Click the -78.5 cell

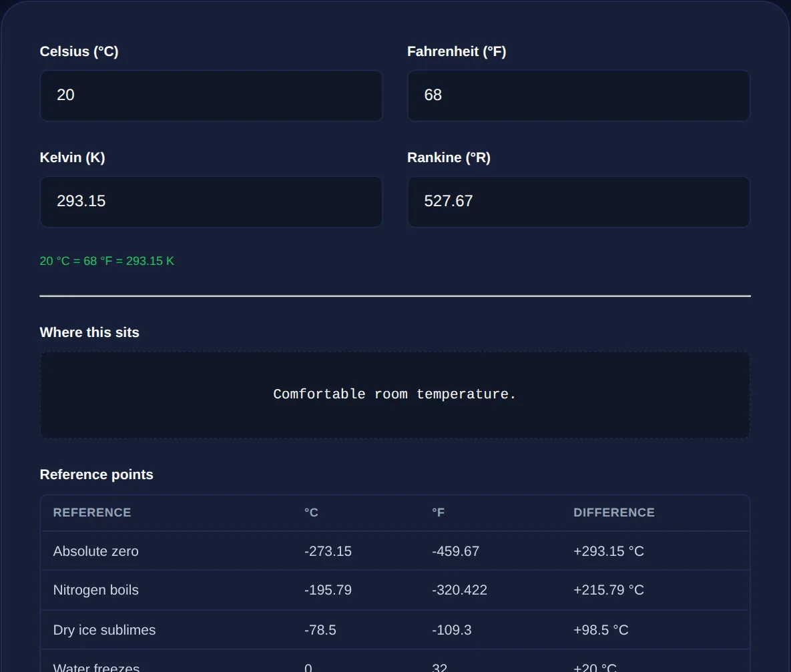tap(320, 629)
